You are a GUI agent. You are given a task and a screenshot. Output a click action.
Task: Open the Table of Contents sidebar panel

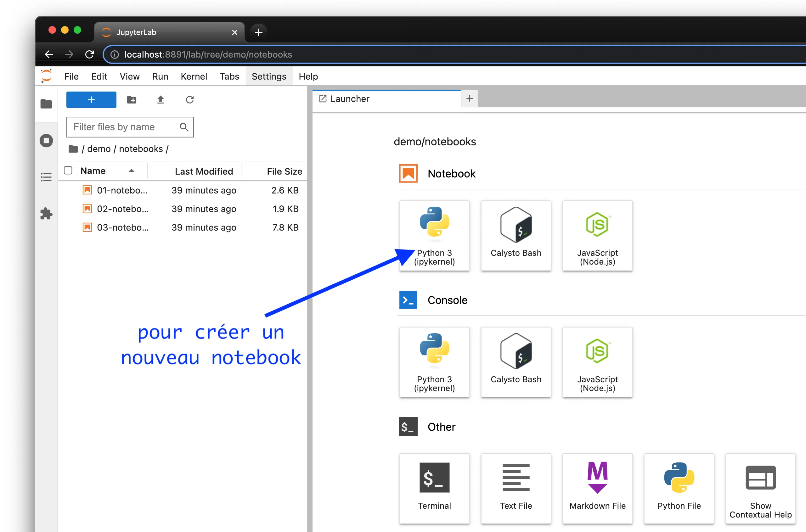click(46, 177)
